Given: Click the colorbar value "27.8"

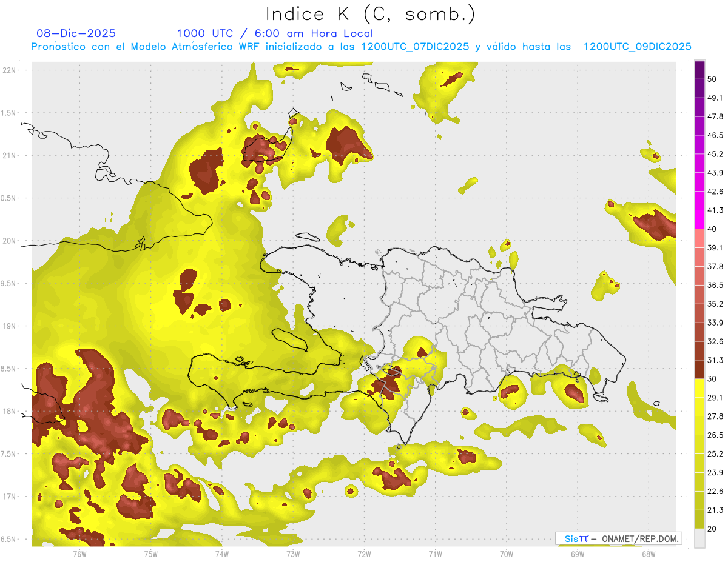Looking at the screenshot, I should 715,416.
